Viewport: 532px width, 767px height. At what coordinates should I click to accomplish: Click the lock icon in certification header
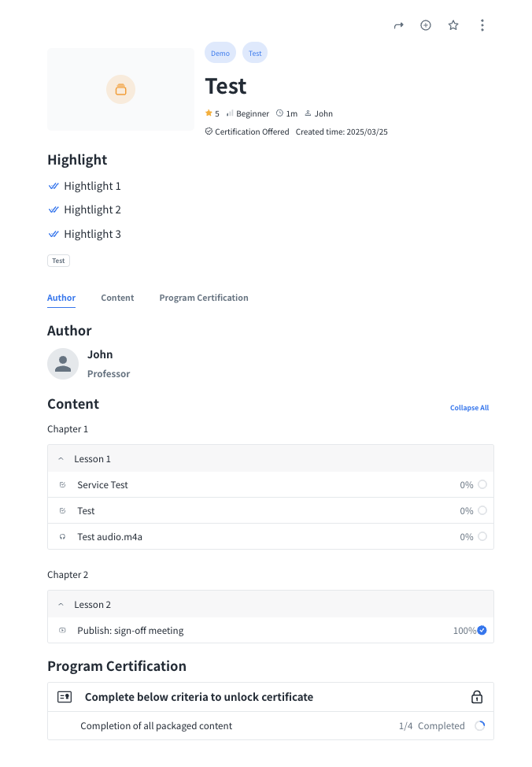tap(476, 697)
